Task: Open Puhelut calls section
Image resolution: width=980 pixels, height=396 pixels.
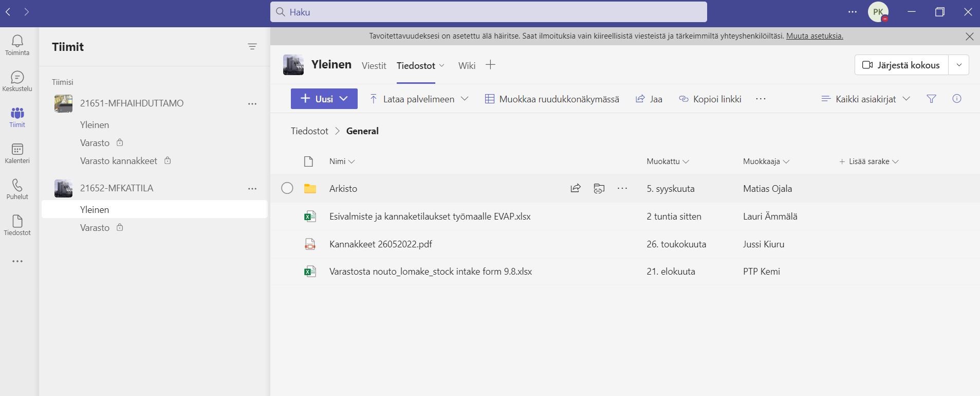Action: coord(17,189)
